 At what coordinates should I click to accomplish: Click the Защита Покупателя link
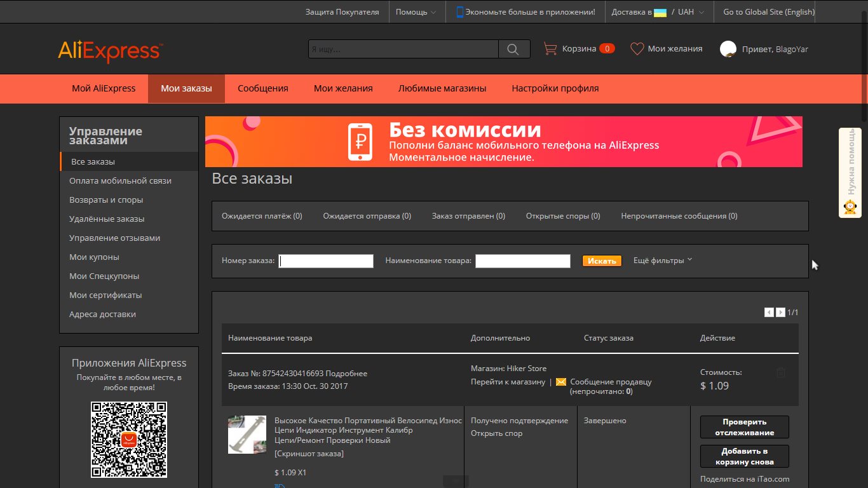[342, 12]
